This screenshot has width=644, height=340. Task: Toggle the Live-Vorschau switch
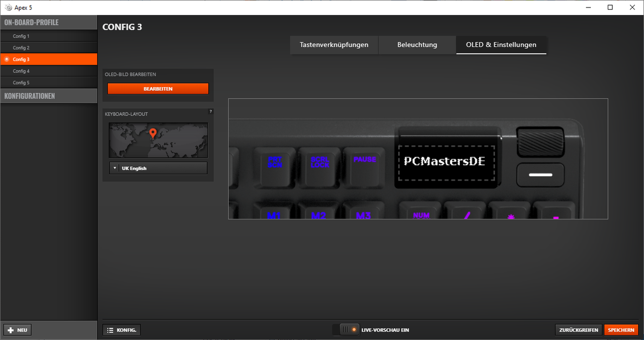[346, 330]
